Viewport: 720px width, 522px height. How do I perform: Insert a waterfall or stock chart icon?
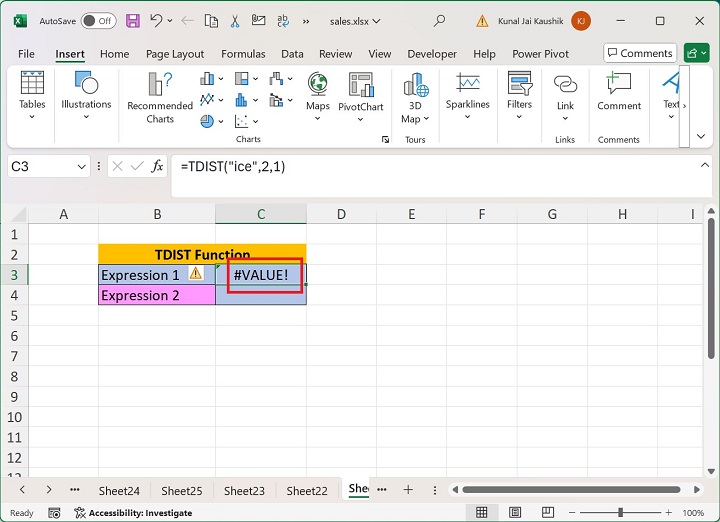click(x=276, y=79)
